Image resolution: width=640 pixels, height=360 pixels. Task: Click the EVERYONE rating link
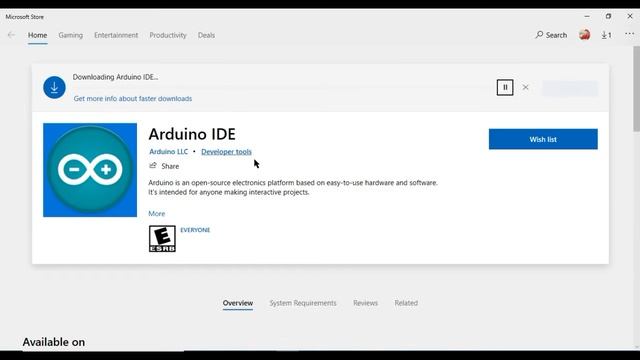[x=195, y=230]
